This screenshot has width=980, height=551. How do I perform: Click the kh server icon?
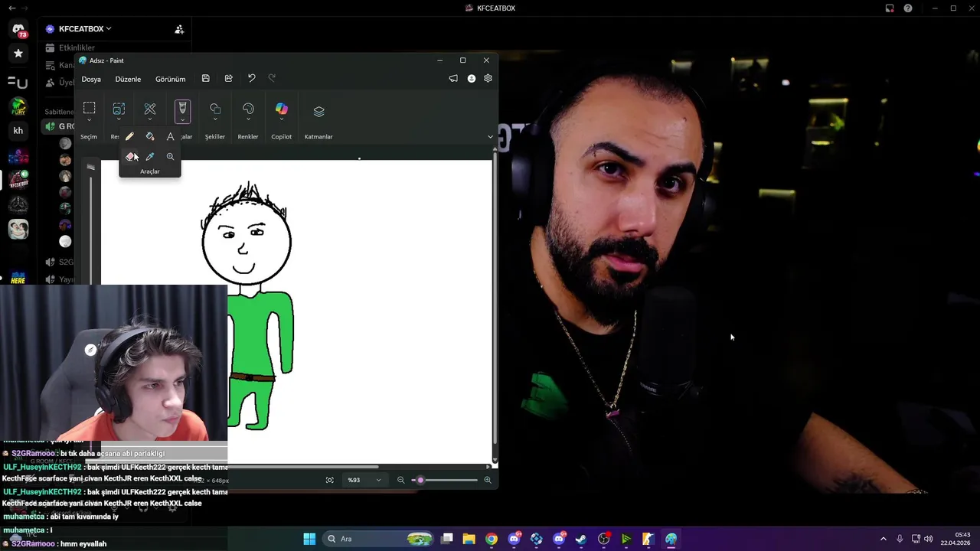[x=18, y=131]
